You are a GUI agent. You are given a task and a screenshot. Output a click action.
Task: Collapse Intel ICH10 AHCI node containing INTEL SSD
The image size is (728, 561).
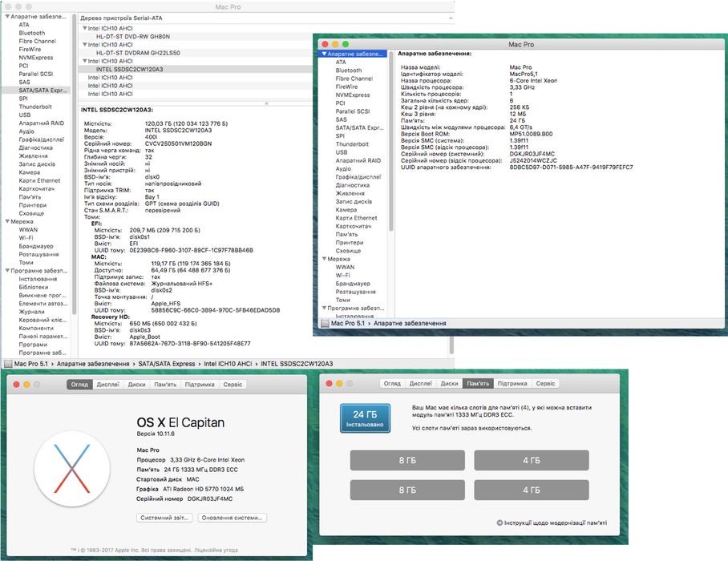point(85,61)
